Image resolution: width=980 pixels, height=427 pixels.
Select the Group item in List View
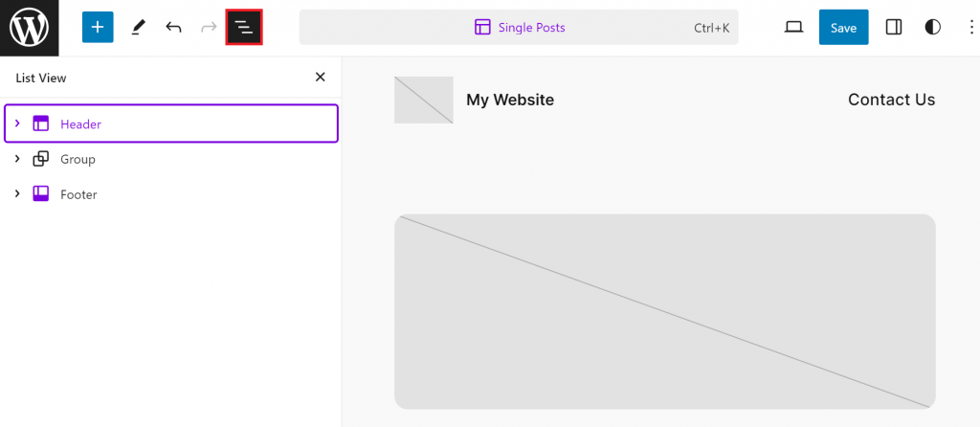point(78,159)
